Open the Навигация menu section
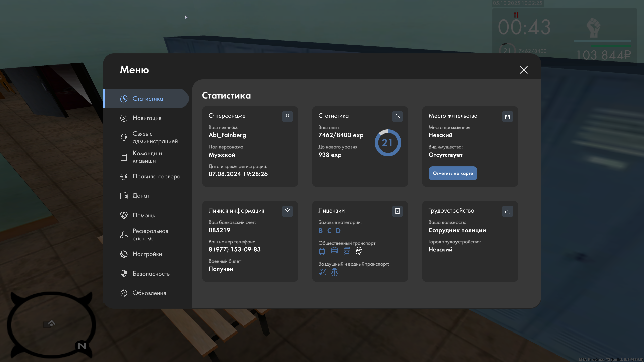The height and width of the screenshot is (362, 644). 147,118
